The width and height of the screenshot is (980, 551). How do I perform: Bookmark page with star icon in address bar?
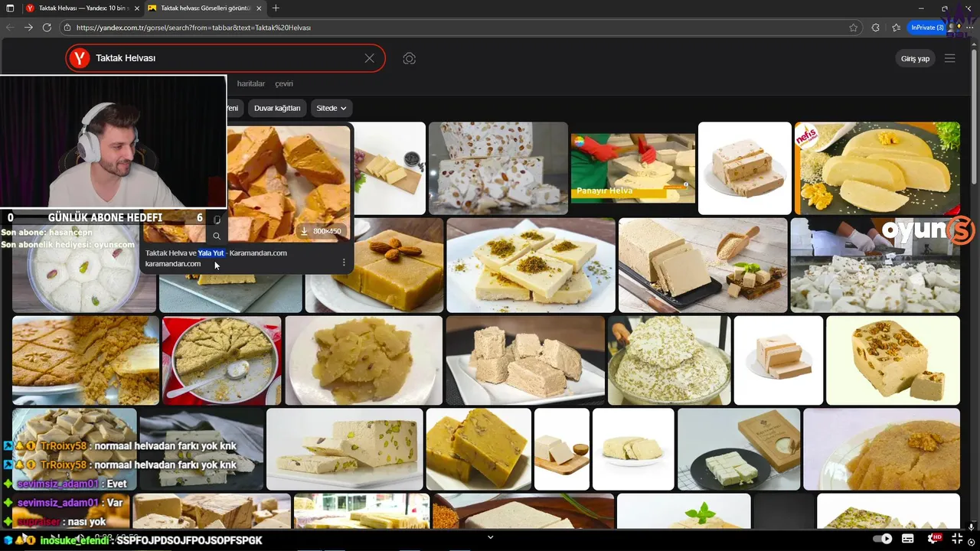tap(854, 28)
